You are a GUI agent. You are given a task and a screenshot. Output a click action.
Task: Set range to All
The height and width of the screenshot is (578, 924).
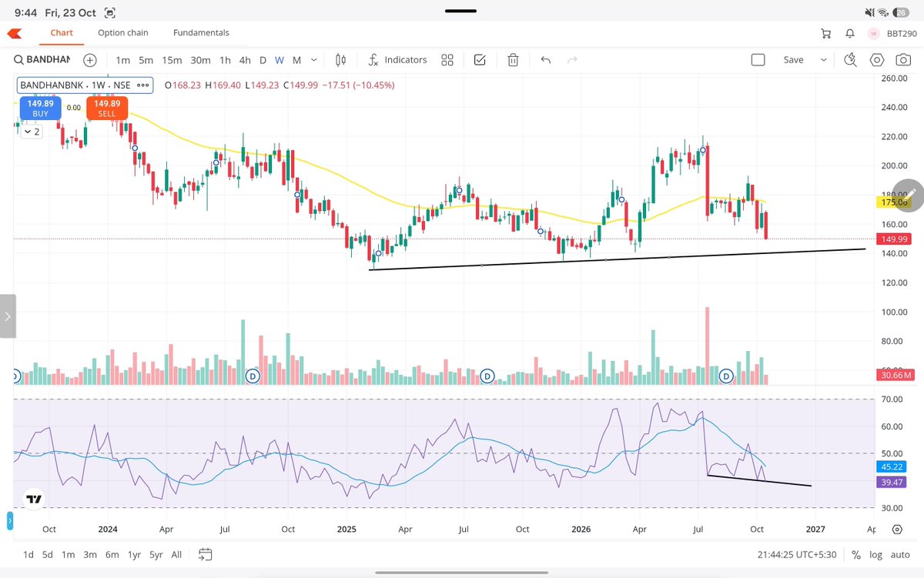click(176, 554)
